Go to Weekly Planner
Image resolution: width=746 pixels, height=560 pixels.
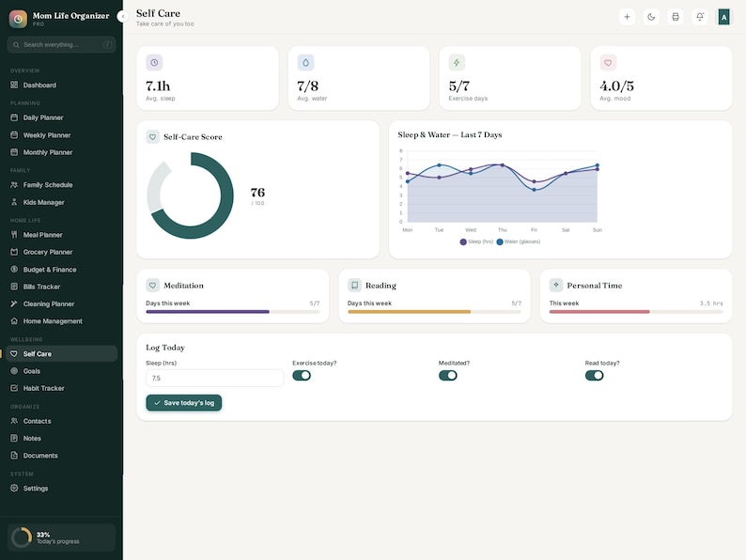click(61, 135)
